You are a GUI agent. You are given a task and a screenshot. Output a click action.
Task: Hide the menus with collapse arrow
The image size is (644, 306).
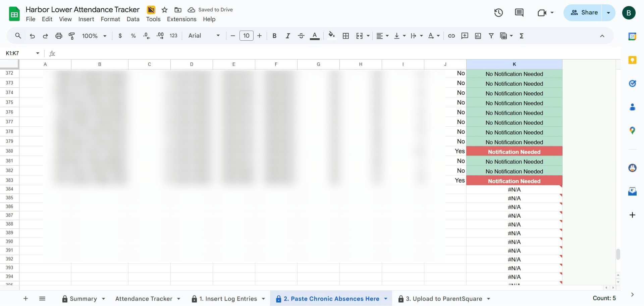(x=602, y=36)
